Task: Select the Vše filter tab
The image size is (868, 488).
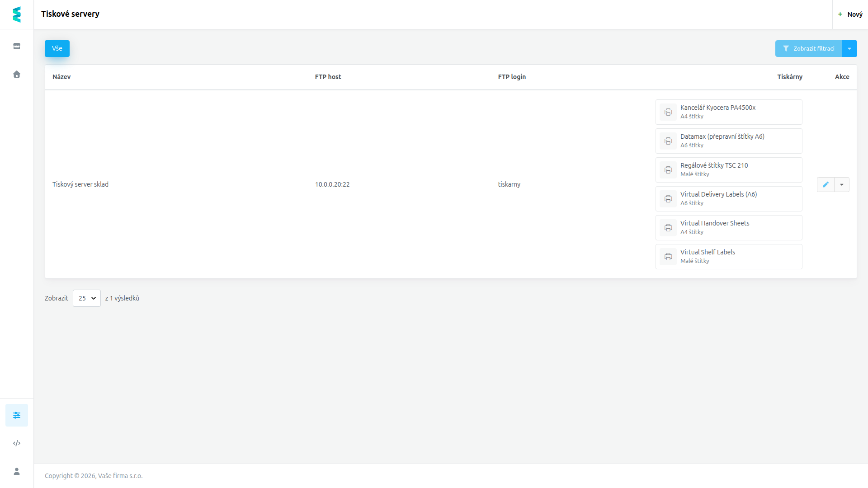Action: [57, 48]
